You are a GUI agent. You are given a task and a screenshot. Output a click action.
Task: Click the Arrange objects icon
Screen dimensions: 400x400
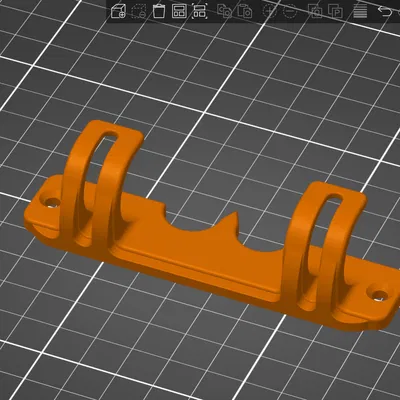pyautogui.click(x=179, y=11)
